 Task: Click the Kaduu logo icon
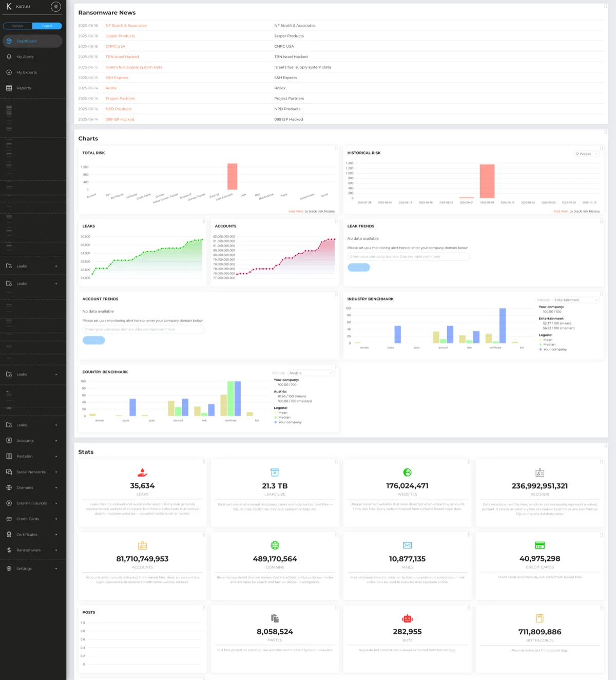tap(9, 7)
